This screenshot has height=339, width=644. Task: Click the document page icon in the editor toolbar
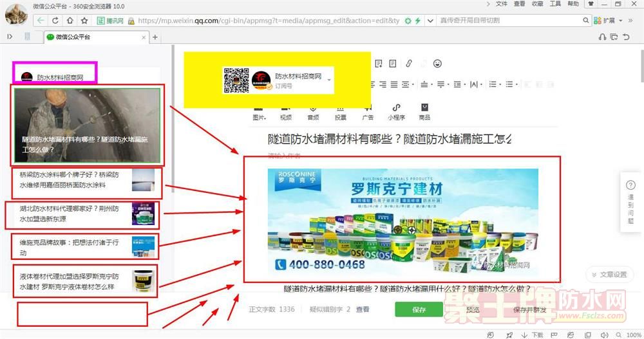tap(393, 64)
